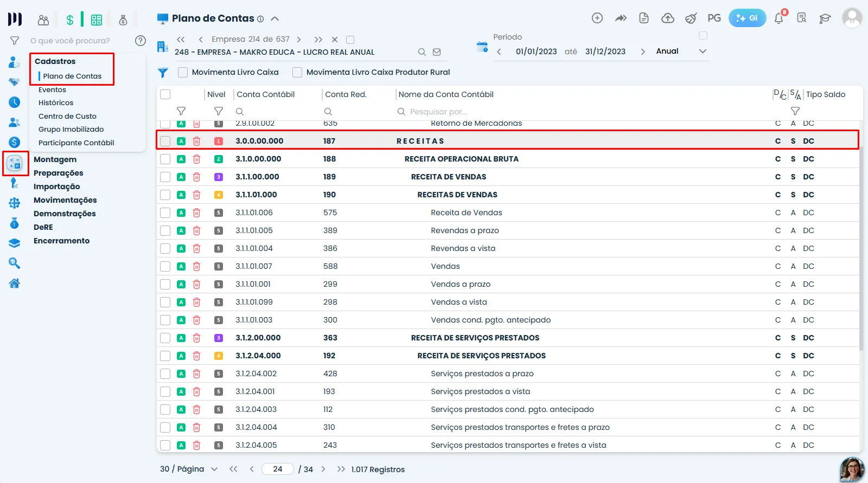Click the magnifier icon in left sidebar
The width and height of the screenshot is (868, 483).
[15, 263]
